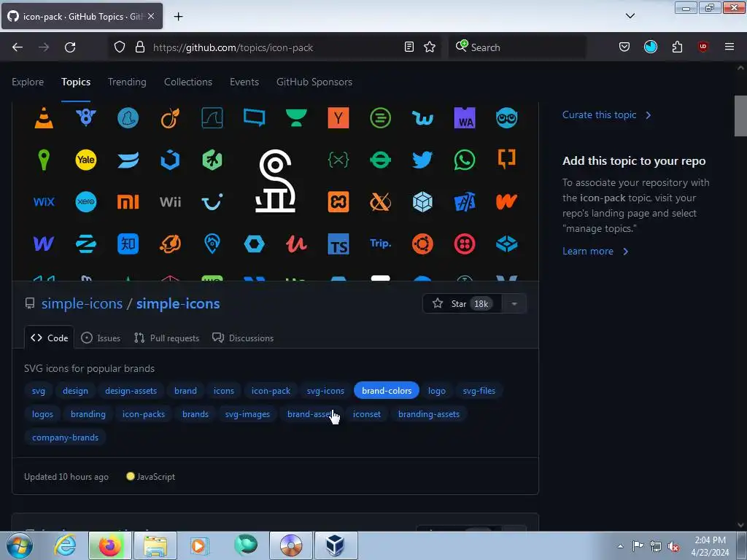Open the Pull requests tab
747x560 pixels.
pos(167,338)
